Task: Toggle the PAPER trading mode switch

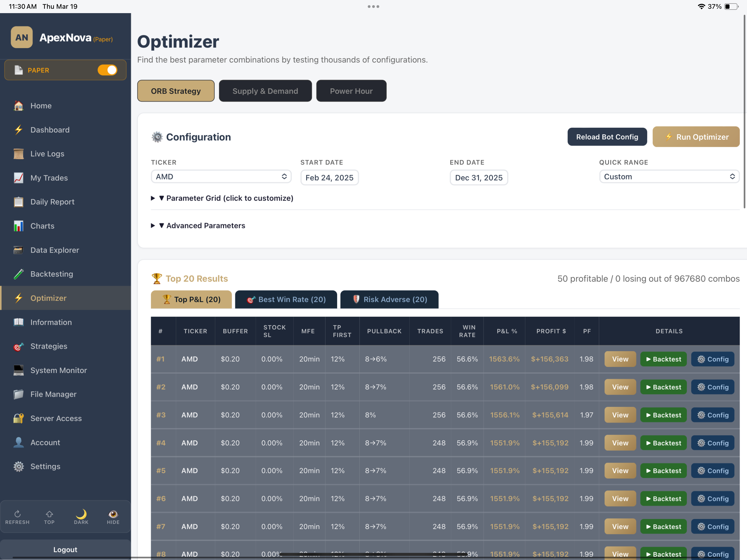Action: (x=107, y=70)
